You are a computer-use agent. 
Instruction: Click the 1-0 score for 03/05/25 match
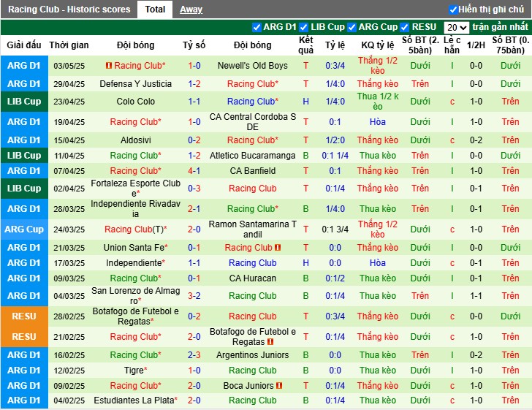point(194,66)
